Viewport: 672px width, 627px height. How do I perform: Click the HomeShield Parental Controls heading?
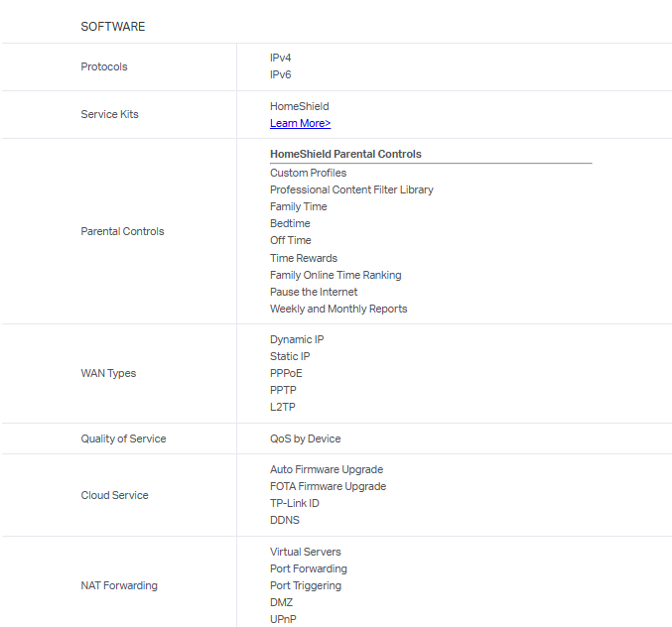[345, 154]
